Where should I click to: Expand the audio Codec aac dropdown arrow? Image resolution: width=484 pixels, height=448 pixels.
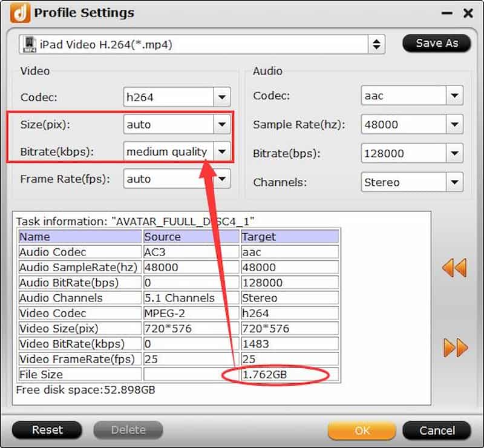tap(454, 96)
